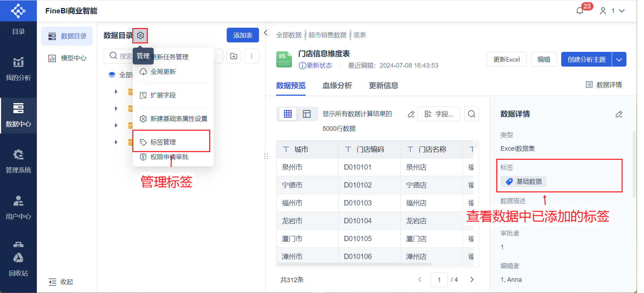Open the 创建分析主题 dropdown arrow
The height and width of the screenshot is (293, 644).
pos(619,59)
